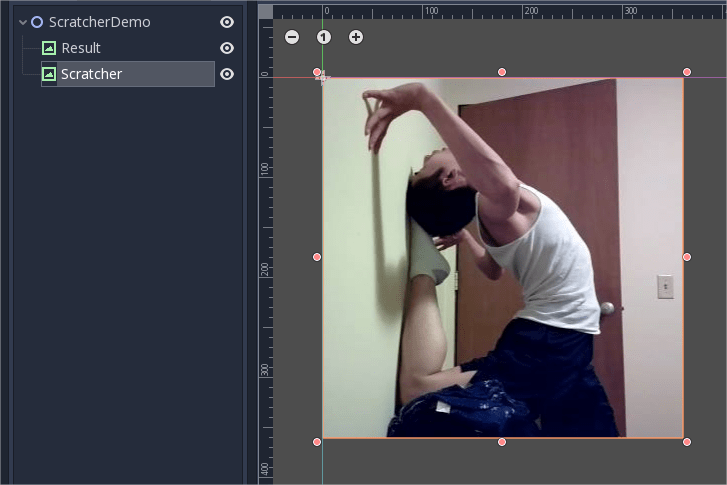Click the bottom-center selection resize handle
Image resolution: width=727 pixels, height=485 pixels.
coord(502,442)
